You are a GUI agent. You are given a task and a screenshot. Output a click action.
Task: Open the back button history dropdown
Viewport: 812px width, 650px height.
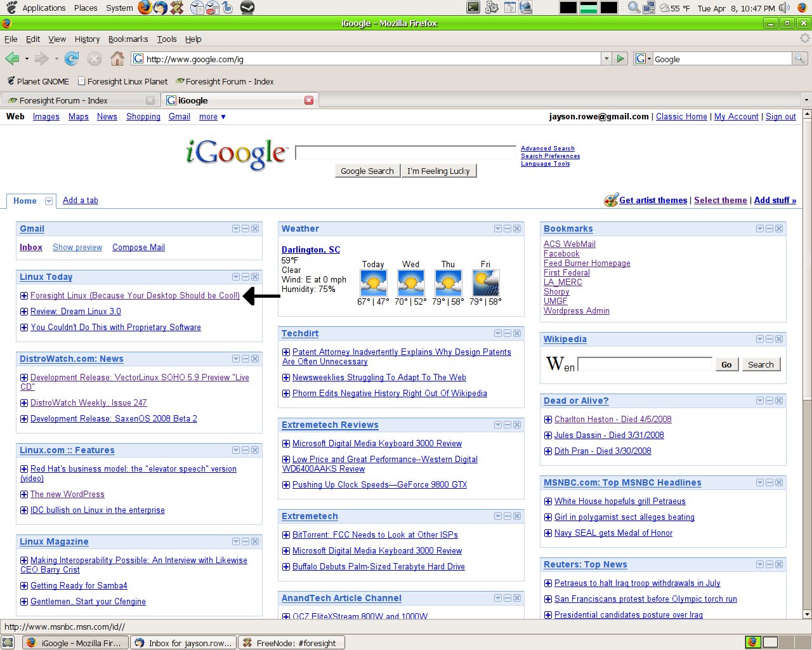tap(27, 59)
